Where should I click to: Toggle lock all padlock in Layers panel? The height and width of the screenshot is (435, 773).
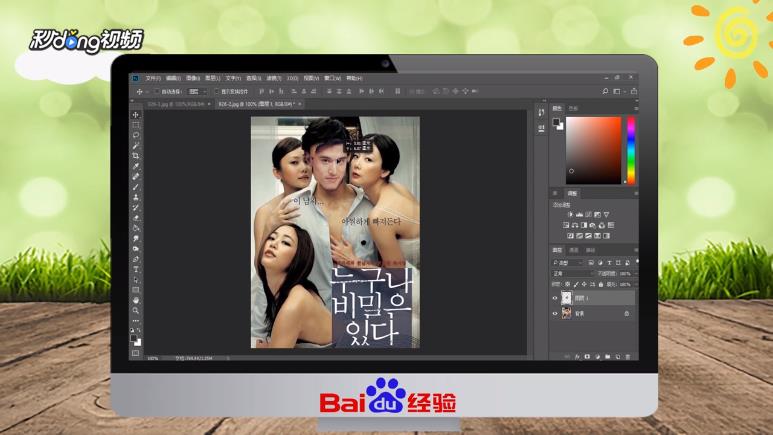600,285
